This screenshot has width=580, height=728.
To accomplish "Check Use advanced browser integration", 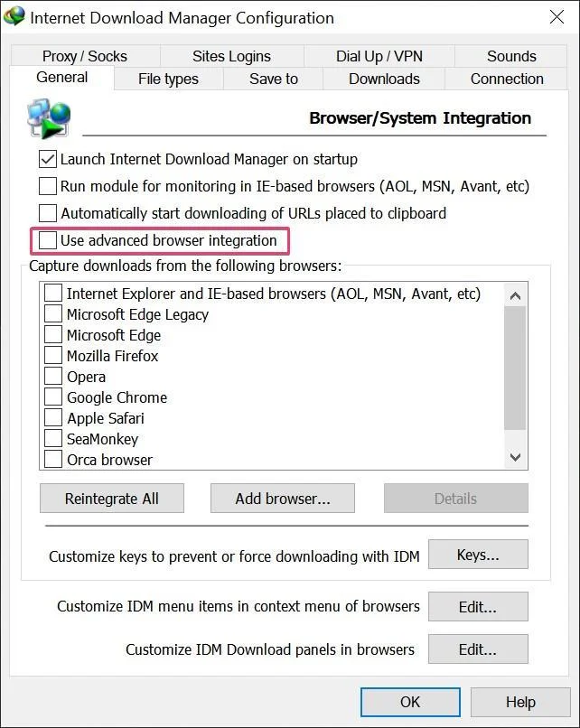I will coord(48,240).
